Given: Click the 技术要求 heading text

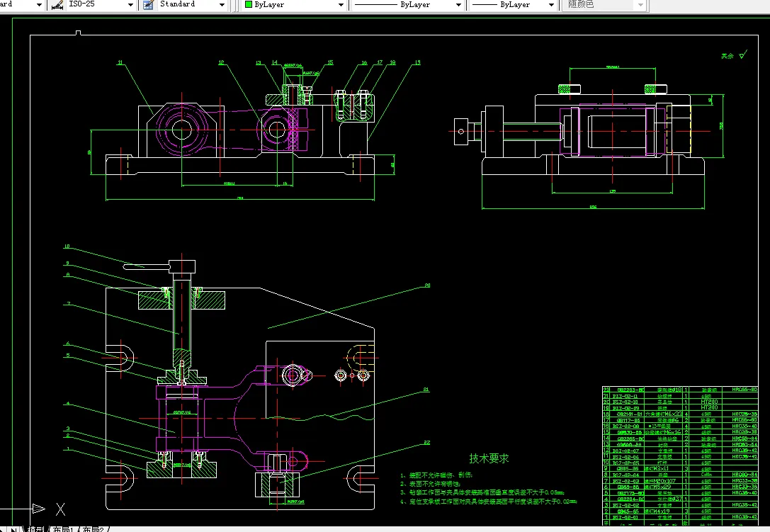Looking at the screenshot, I should [489, 458].
